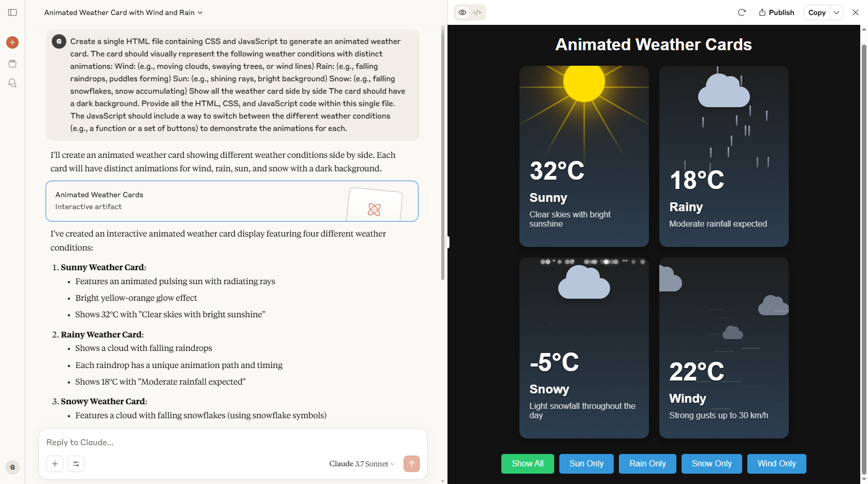
Task: Click the chat panel vertical scrollbar
Action: (x=443, y=154)
